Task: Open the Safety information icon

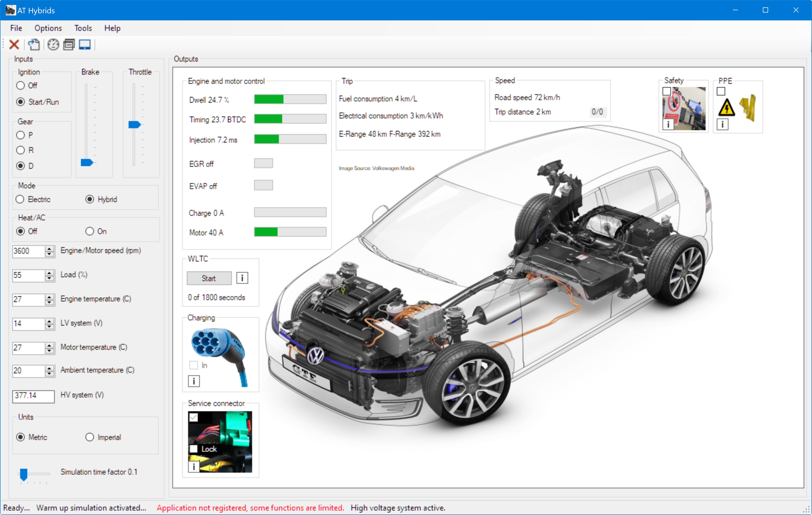Action: [668, 124]
